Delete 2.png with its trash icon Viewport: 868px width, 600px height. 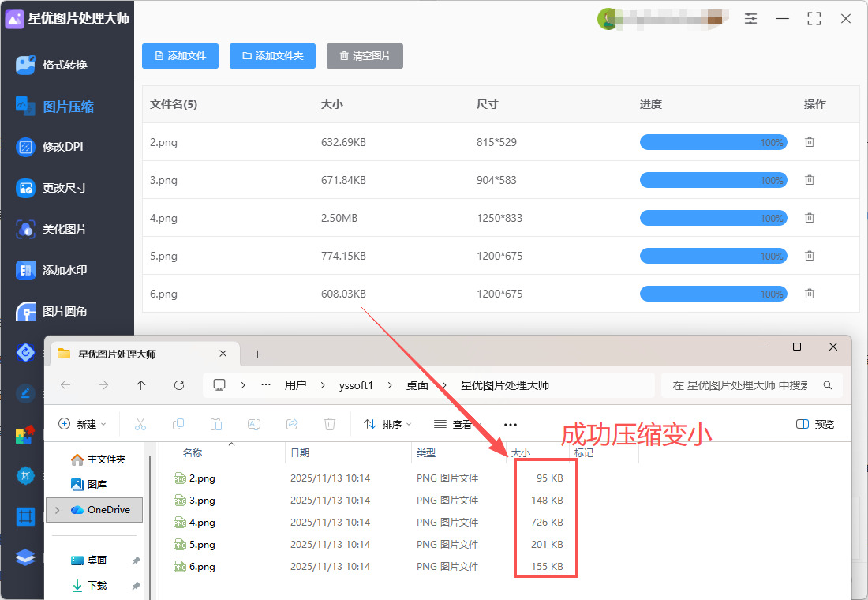(810, 142)
